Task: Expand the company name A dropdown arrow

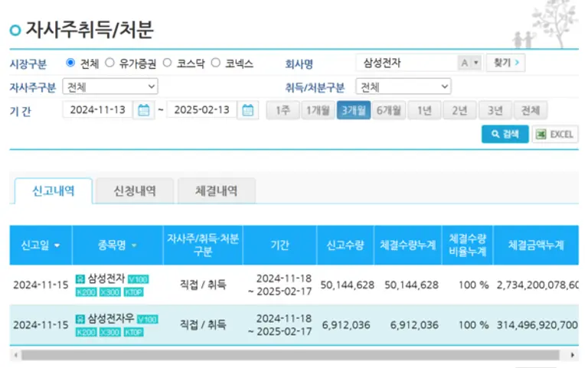Action: click(x=476, y=63)
